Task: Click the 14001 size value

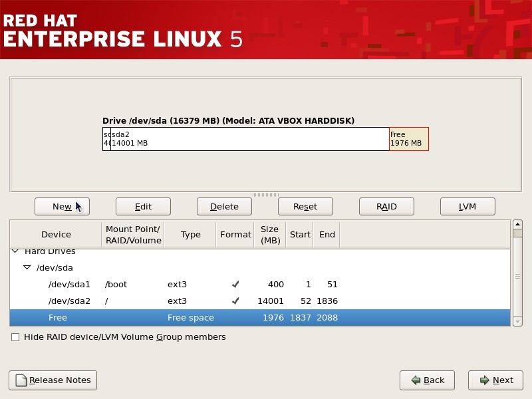Action: point(271,301)
